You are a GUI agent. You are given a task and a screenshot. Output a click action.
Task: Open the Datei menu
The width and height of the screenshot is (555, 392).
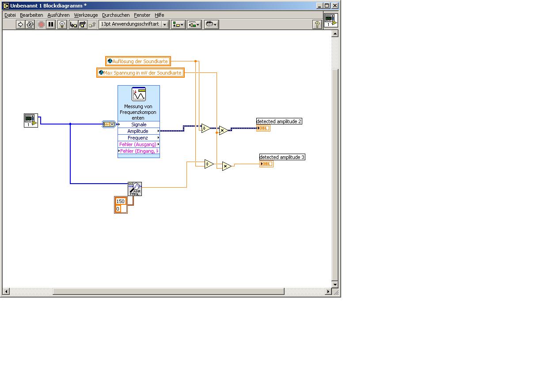[10, 15]
